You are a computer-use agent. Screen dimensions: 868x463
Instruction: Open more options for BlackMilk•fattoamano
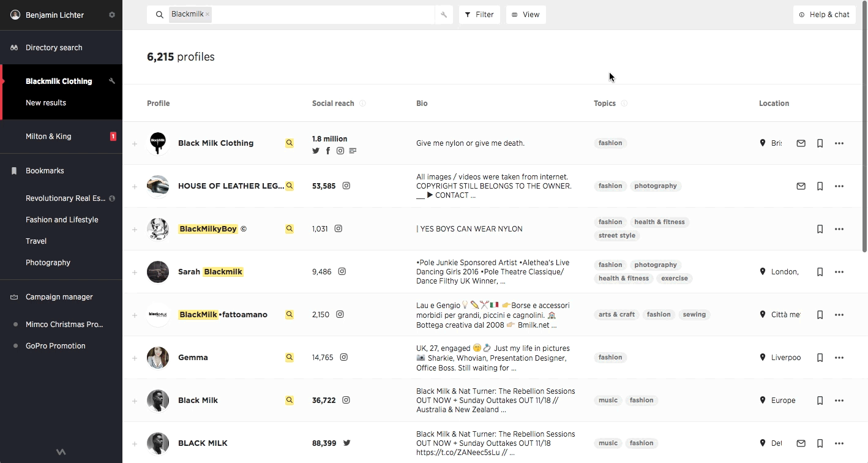click(839, 315)
